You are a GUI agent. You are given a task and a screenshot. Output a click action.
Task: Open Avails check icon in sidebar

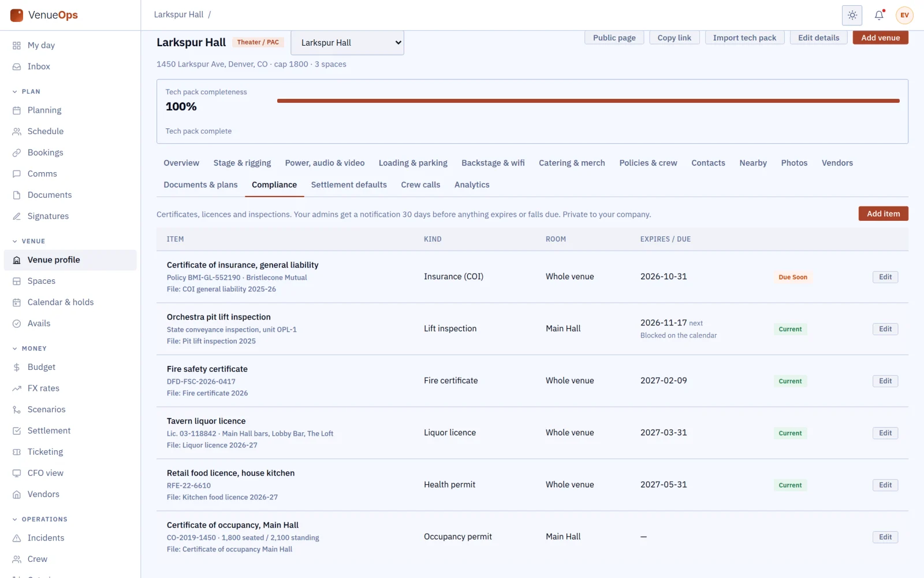[x=17, y=323]
